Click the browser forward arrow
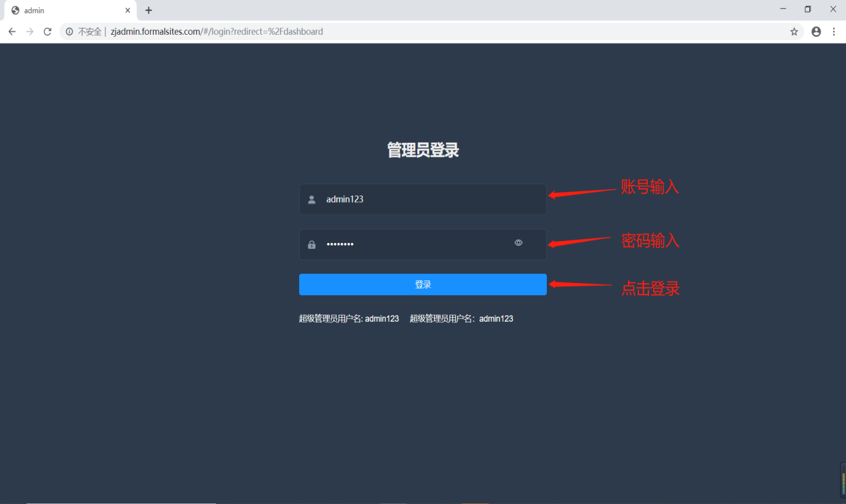The image size is (846, 504). point(29,31)
